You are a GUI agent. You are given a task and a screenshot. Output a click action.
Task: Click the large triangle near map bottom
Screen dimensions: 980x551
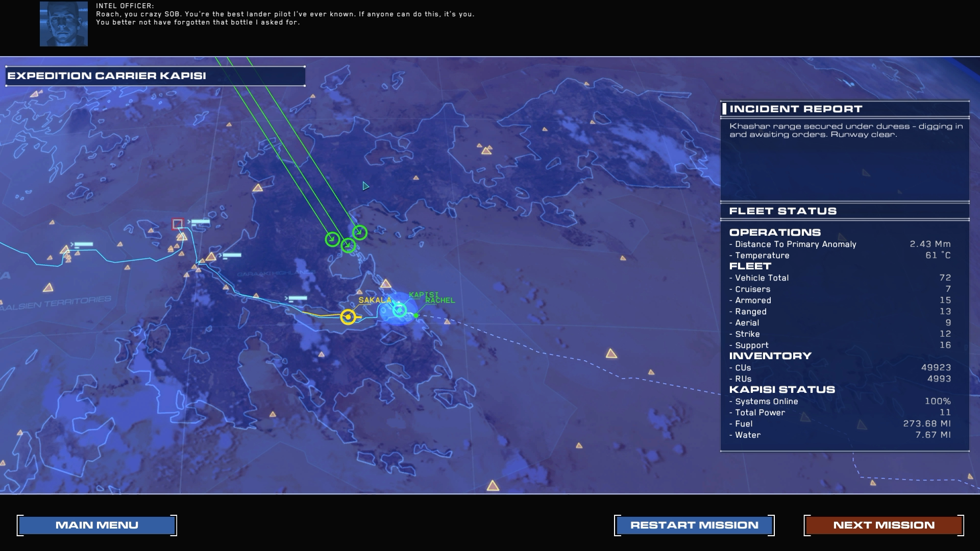click(x=493, y=486)
